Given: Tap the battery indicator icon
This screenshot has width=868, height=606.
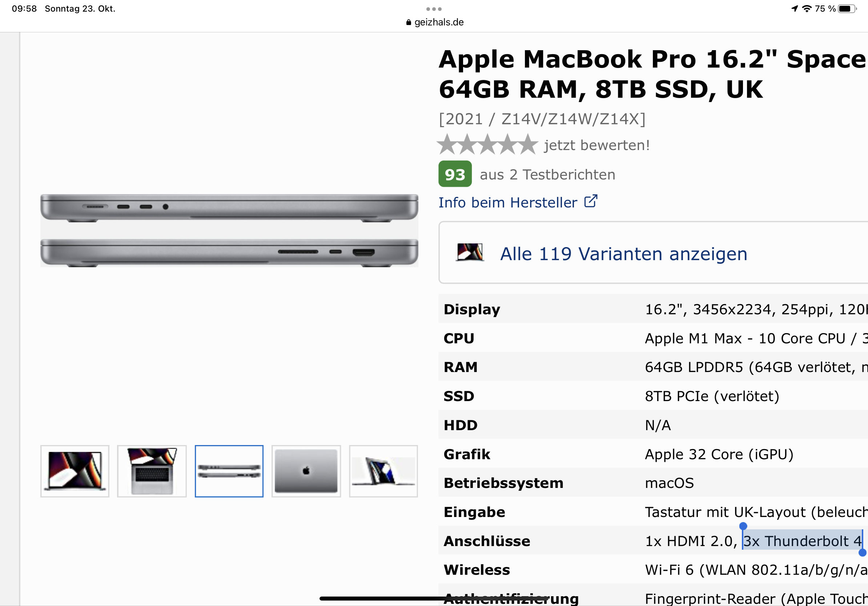Looking at the screenshot, I should coord(847,9).
